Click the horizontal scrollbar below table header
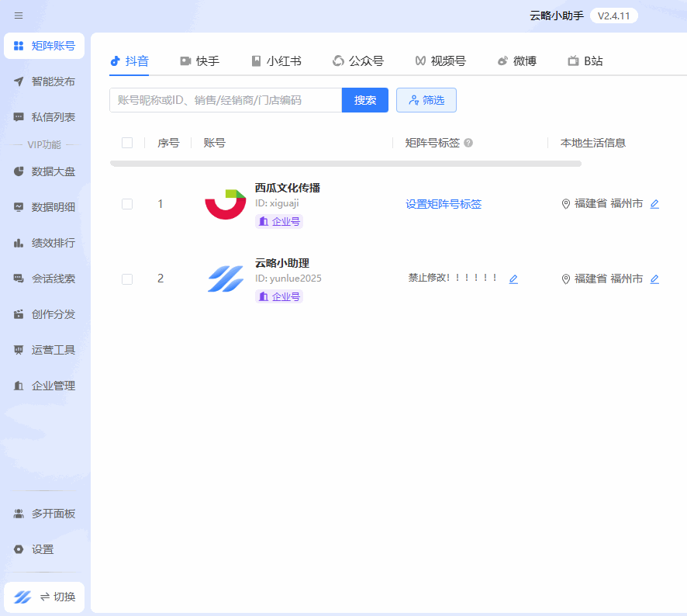Image resolution: width=687 pixels, height=616 pixels. [x=345, y=164]
